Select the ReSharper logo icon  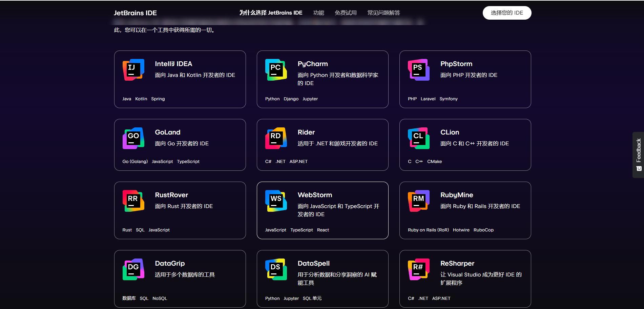point(418,269)
